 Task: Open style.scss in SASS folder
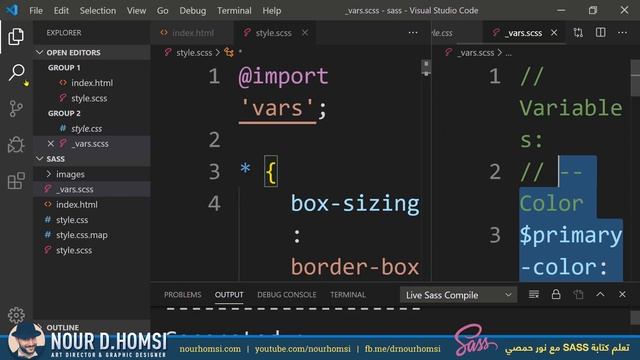92,250
